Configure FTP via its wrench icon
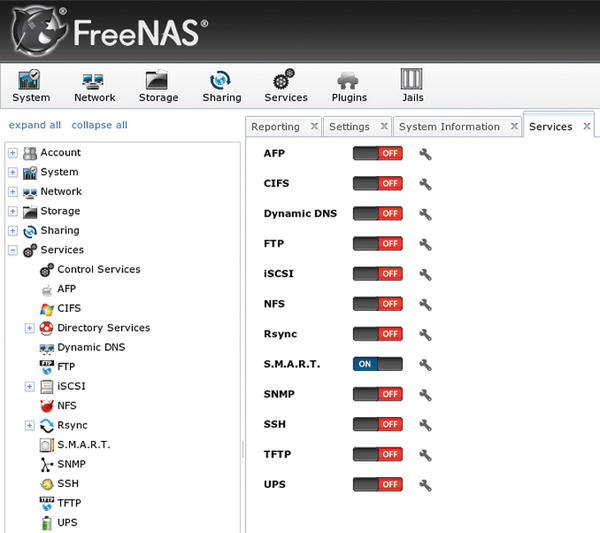 tap(425, 244)
